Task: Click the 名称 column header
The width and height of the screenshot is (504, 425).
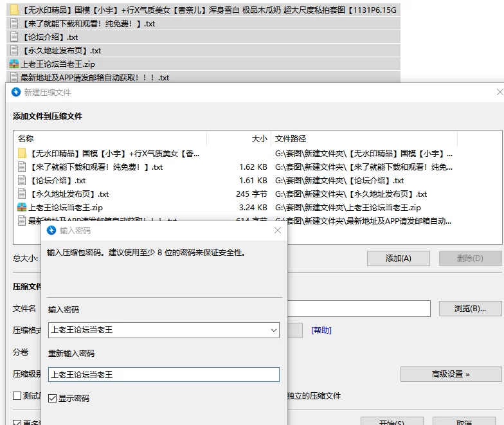Action: (x=26, y=139)
